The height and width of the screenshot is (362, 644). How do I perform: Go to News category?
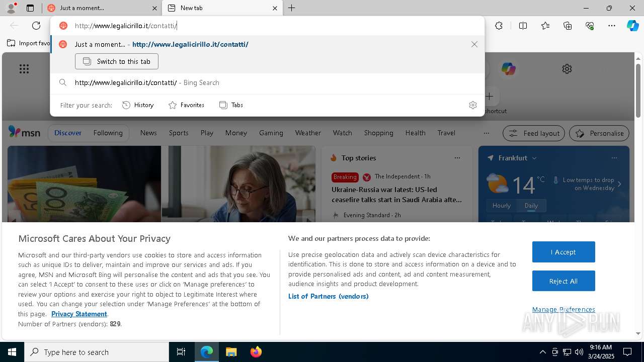(x=148, y=133)
